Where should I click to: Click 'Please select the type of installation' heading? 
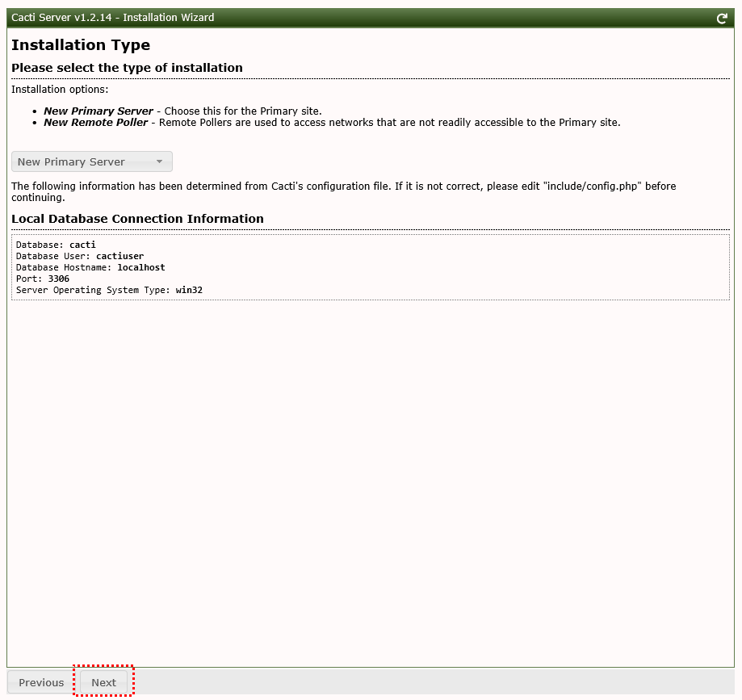(x=127, y=68)
